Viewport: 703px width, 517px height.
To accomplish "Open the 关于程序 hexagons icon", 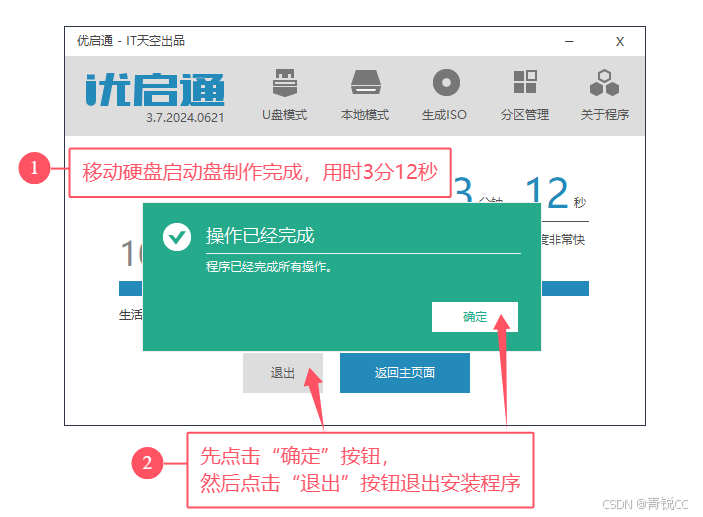I will point(604,83).
